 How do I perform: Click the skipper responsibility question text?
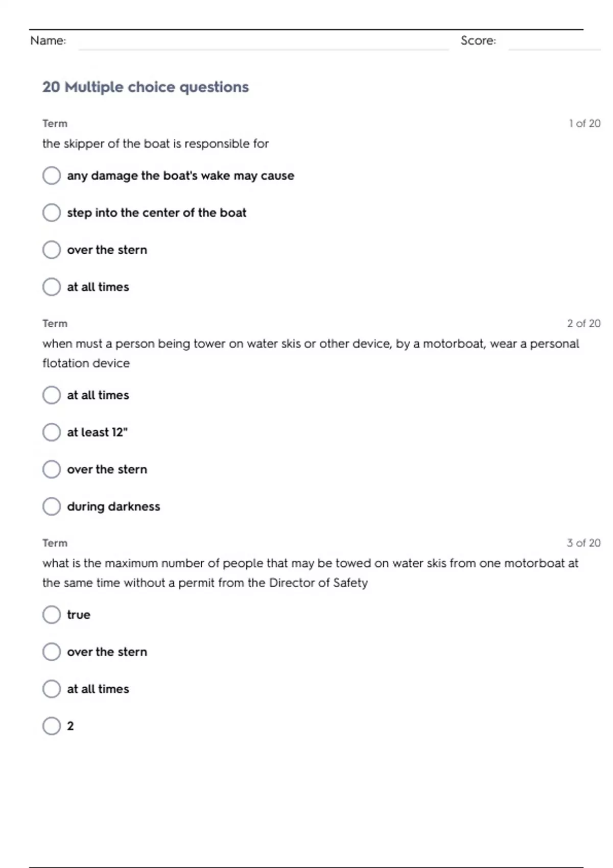pos(155,144)
